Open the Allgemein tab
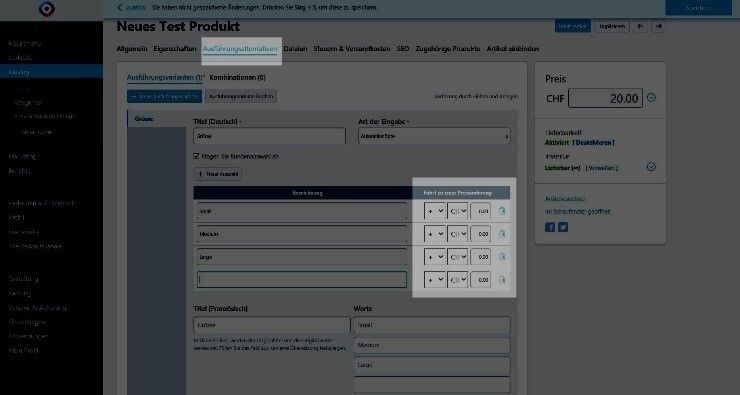Image resolution: width=740 pixels, height=395 pixels. point(132,49)
